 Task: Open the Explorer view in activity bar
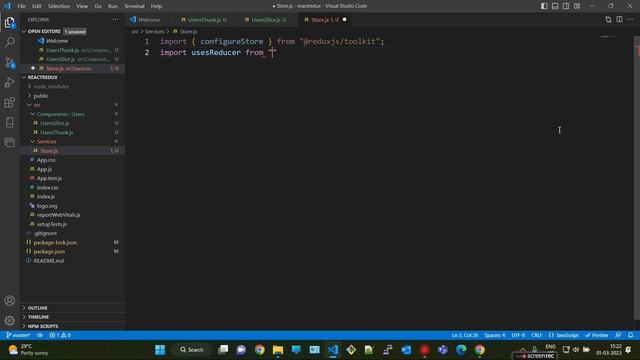click(x=10, y=22)
